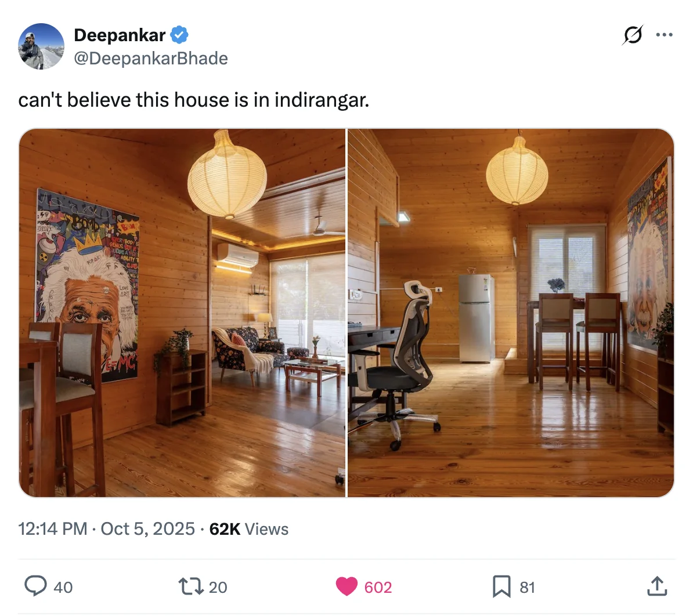This screenshot has height=616, width=693.
Task: Click the share upload icon
Action: coord(657,586)
